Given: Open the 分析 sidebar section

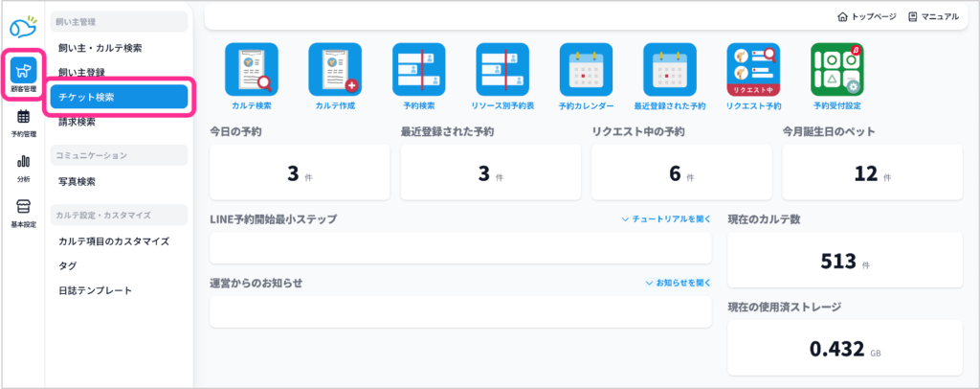Looking at the screenshot, I should click(23, 169).
